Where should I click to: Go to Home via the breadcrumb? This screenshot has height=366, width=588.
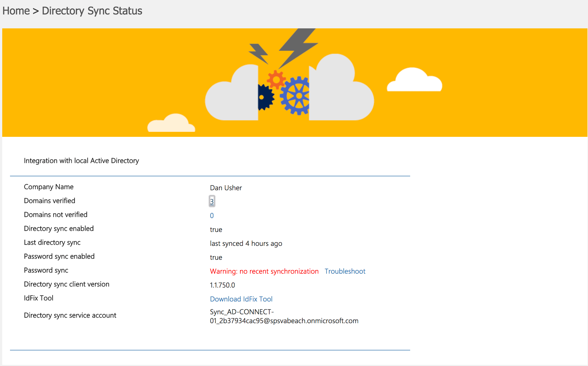tap(16, 11)
